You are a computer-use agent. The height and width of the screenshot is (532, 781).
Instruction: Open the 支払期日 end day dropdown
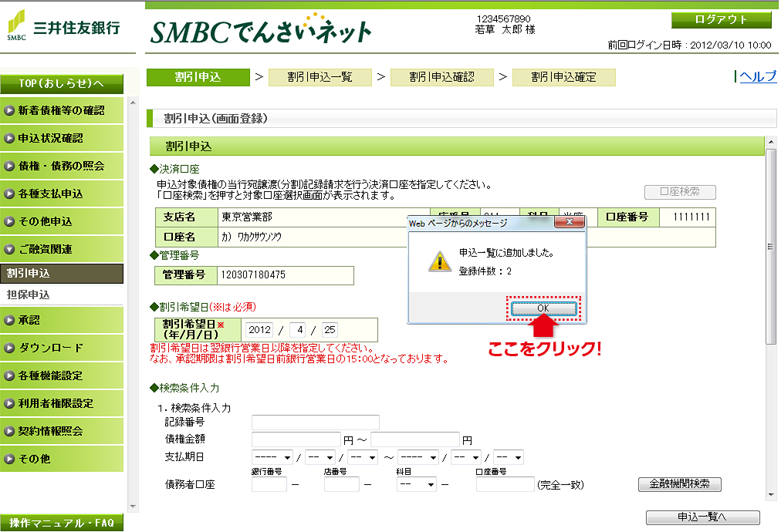pyautogui.click(x=509, y=457)
